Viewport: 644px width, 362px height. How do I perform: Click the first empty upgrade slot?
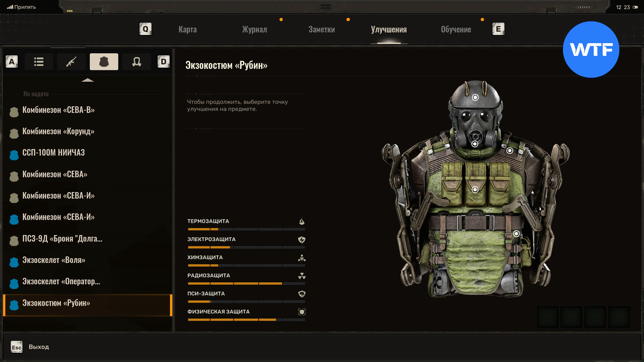[x=548, y=317]
